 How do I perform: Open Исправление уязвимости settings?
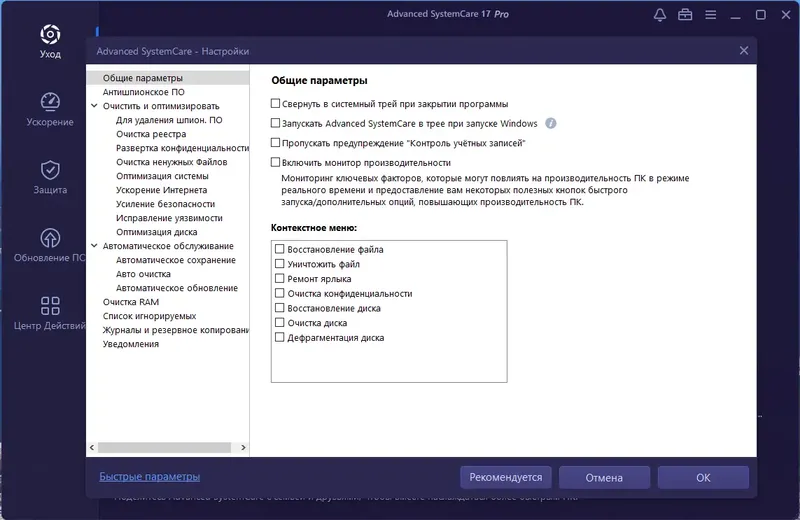[169, 218]
